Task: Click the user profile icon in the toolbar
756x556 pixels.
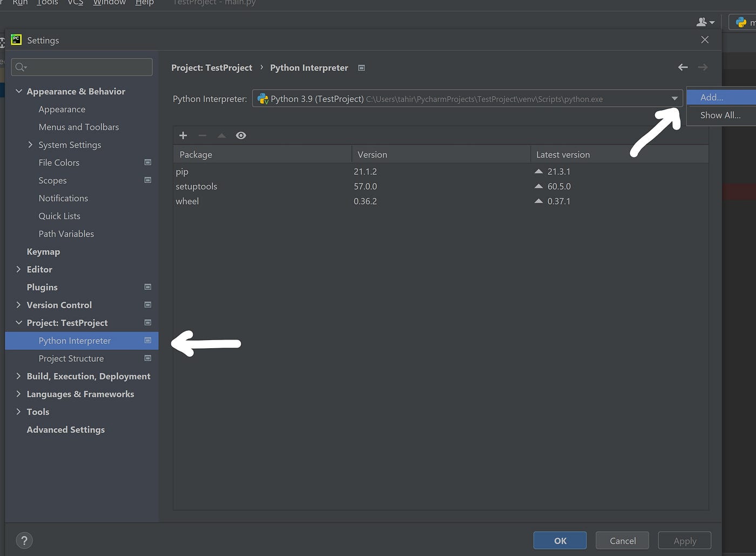Action: tap(702, 22)
